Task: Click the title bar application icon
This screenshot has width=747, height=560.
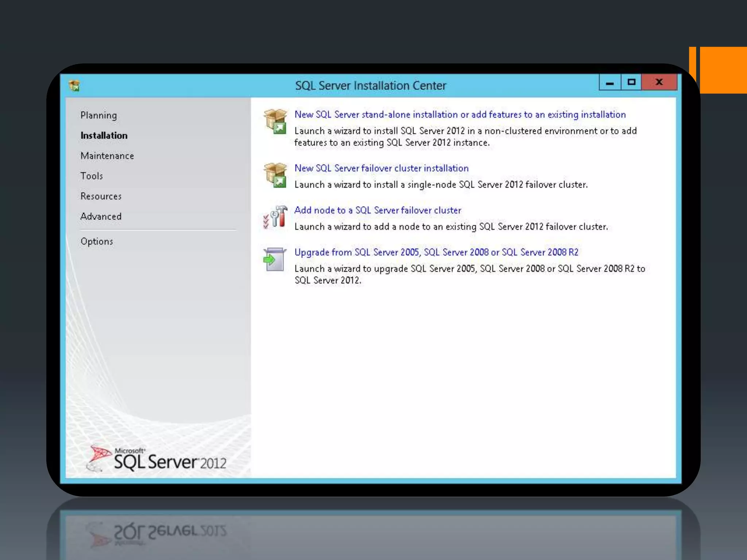Action: coord(74,86)
